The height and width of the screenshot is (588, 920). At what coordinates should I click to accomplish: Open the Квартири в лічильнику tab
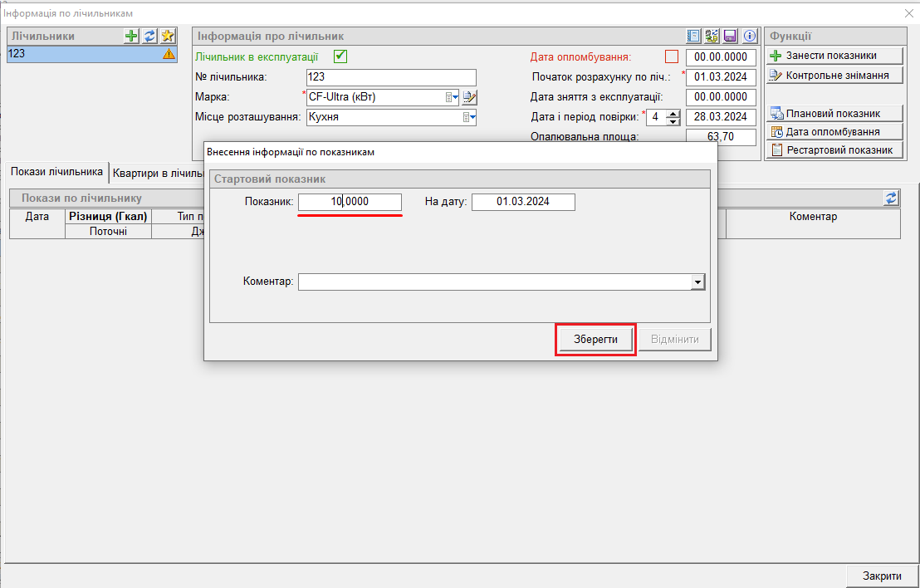pos(158,173)
